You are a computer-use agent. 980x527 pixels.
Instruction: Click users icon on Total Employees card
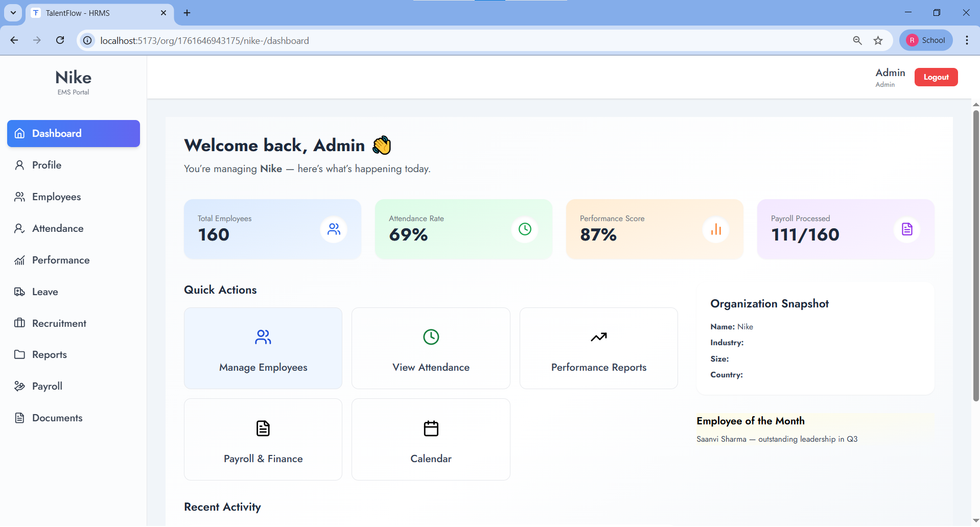(x=334, y=229)
